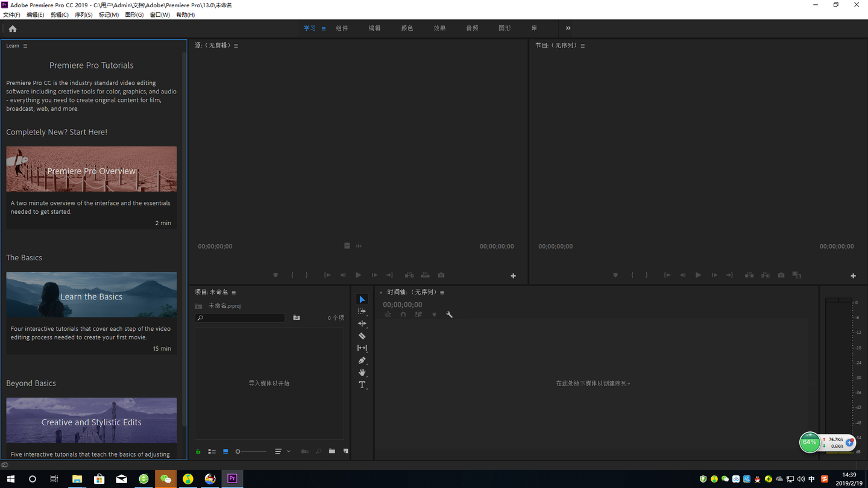Viewport: 868px width, 488px height.
Task: Click the Export Frame camera in Program monitor
Action: click(x=781, y=275)
